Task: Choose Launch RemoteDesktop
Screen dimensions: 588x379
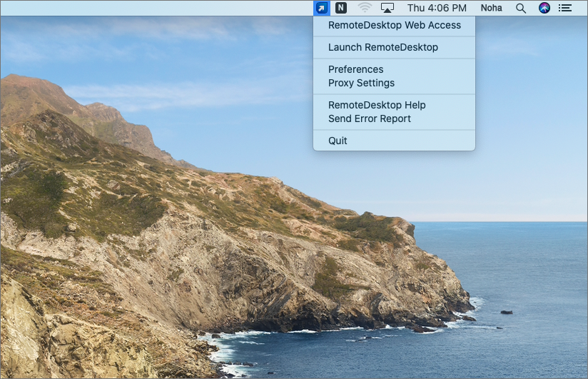Action: (x=382, y=47)
